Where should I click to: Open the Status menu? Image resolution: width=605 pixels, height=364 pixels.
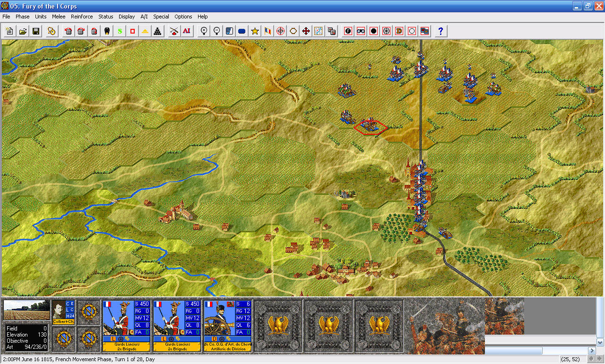(x=106, y=17)
